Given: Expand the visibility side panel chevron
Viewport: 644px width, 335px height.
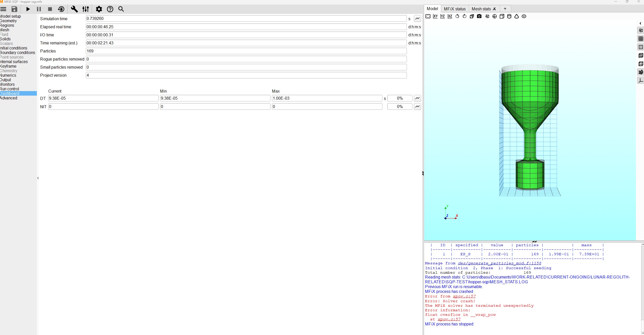Looking at the screenshot, I should click(640, 23).
